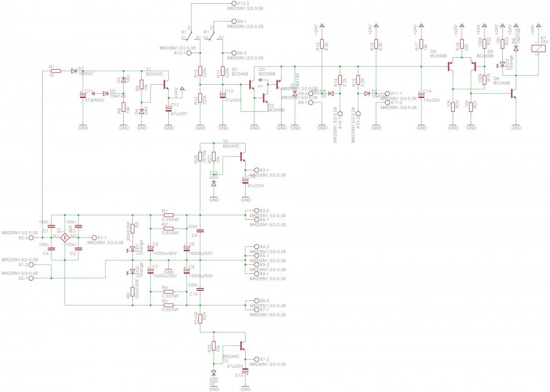Select the Q6 BC546B transistor

[x=514, y=93]
